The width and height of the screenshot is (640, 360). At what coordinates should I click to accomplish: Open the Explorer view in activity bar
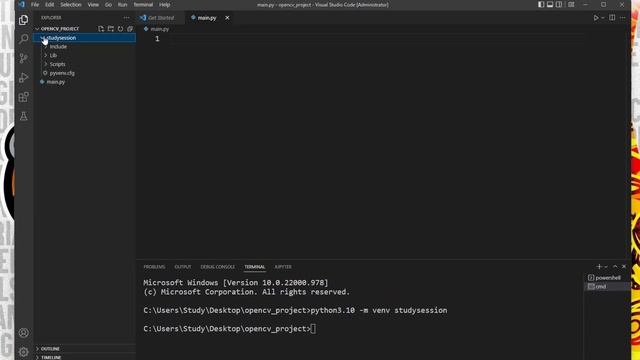(24, 20)
